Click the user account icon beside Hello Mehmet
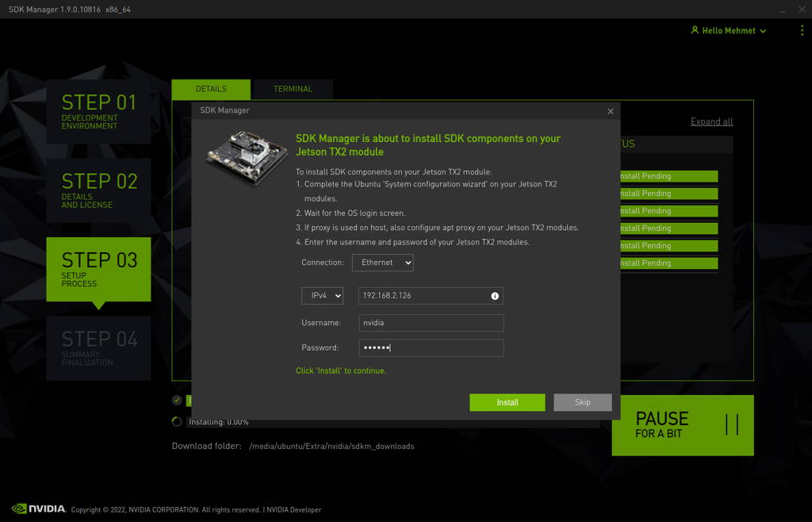812x522 pixels. point(695,30)
